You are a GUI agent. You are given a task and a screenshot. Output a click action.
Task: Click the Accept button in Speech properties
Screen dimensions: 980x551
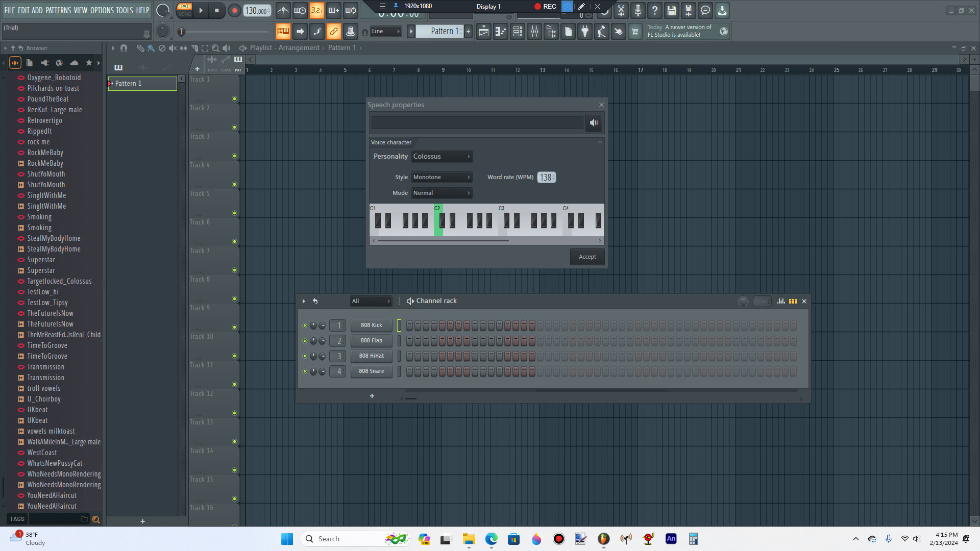(587, 257)
